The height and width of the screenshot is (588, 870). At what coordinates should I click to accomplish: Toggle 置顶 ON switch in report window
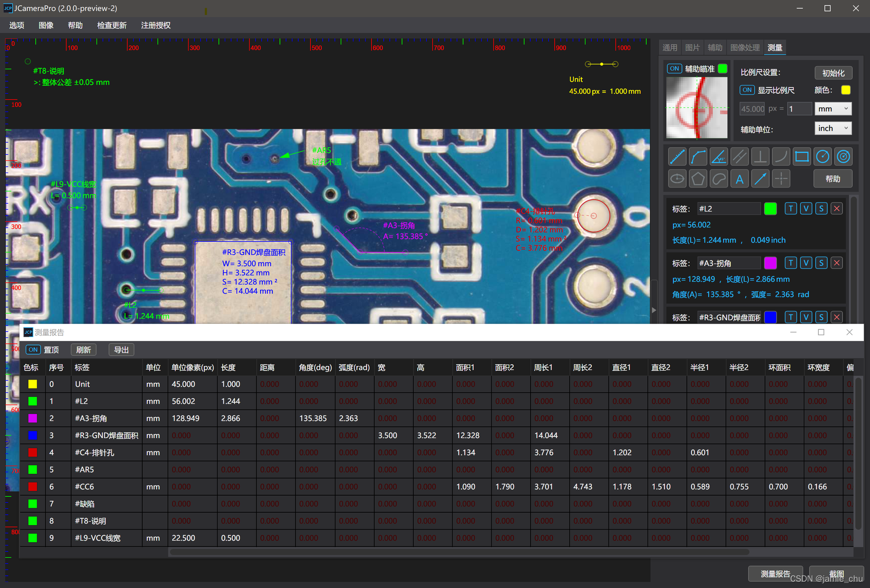click(x=33, y=350)
